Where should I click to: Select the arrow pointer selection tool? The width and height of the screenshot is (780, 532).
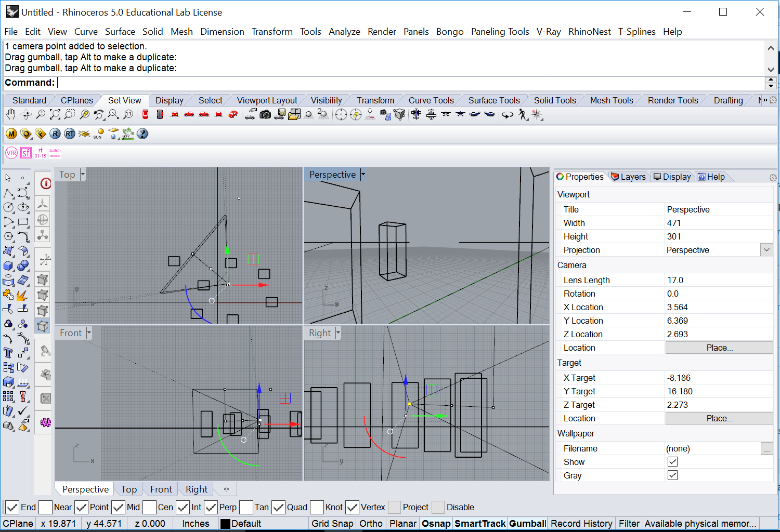(x=8, y=178)
